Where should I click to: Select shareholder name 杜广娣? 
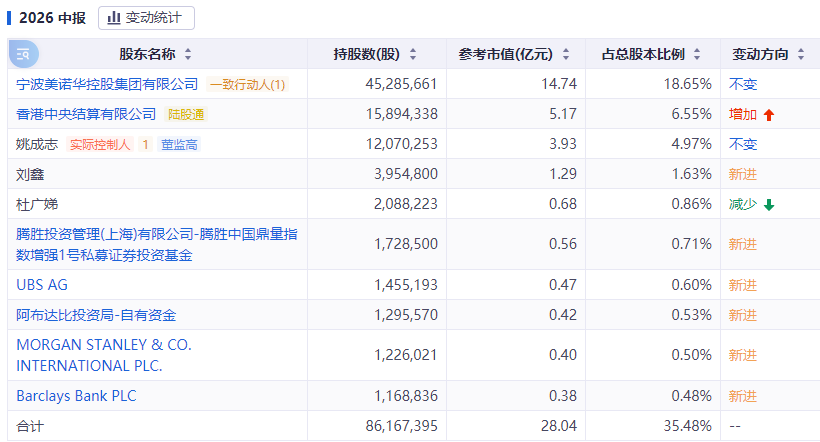point(37,204)
